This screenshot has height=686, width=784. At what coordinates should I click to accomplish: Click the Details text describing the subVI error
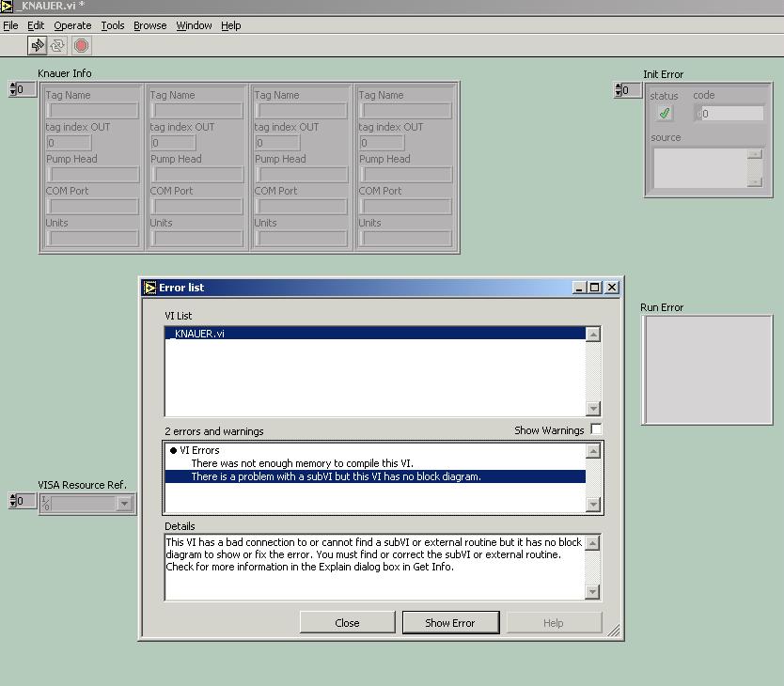tap(373, 554)
